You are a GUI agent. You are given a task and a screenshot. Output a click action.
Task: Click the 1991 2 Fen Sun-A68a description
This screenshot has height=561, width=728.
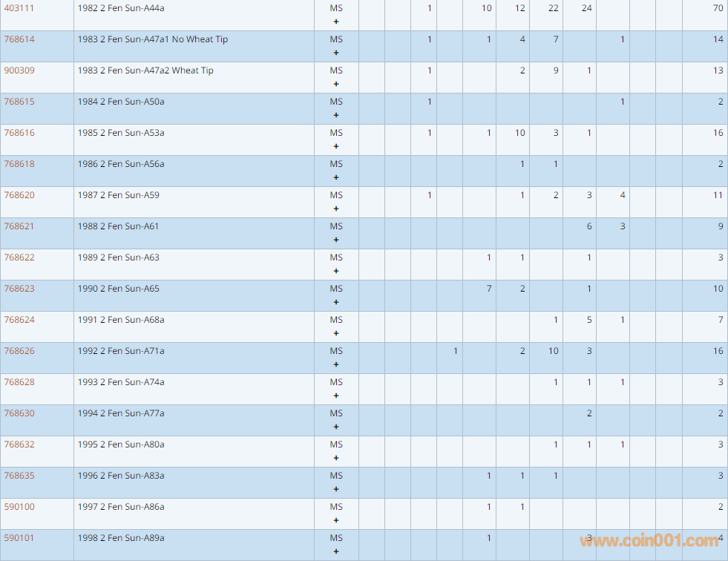121,320
